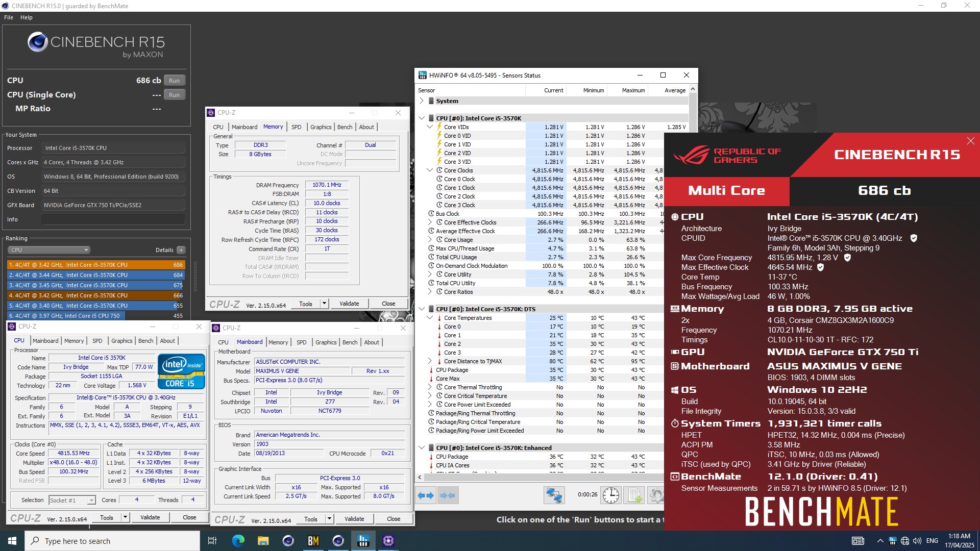Open About tab in Memory CPU-Z window
980x551 pixels.
366,127
